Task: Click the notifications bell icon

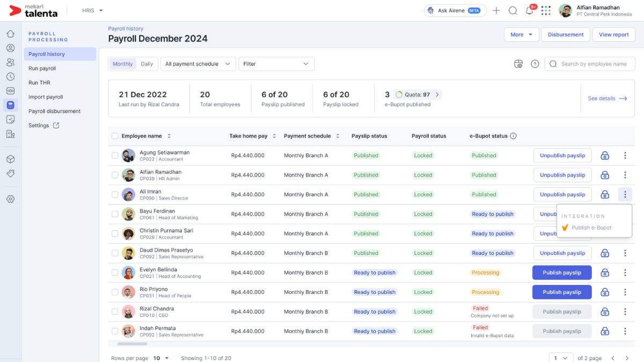Action: [x=529, y=11]
